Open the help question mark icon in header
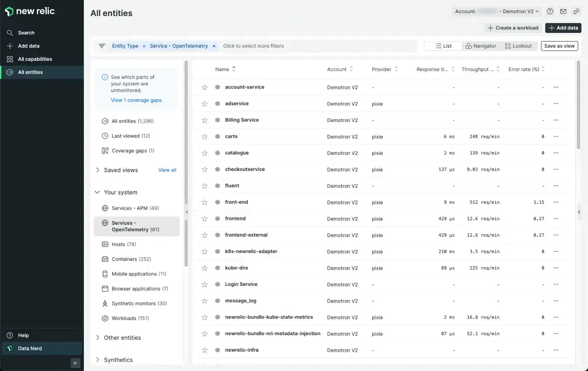The image size is (588, 371). pyautogui.click(x=550, y=11)
